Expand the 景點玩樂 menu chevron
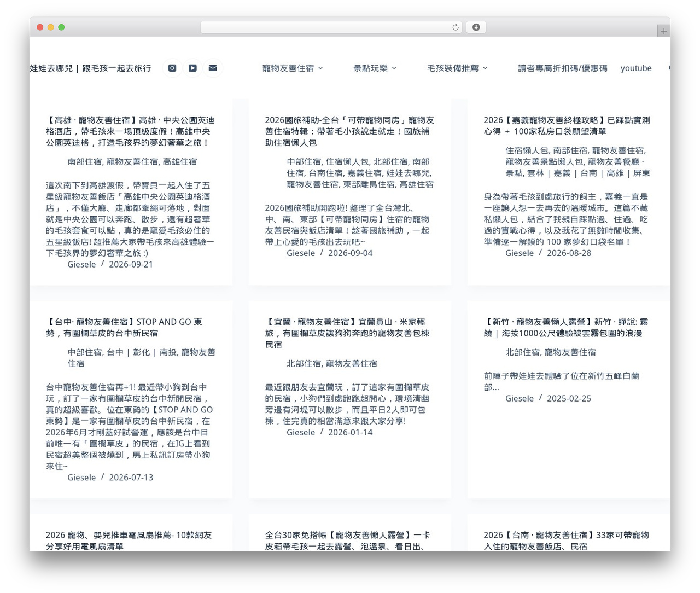700x593 pixels. tap(394, 68)
